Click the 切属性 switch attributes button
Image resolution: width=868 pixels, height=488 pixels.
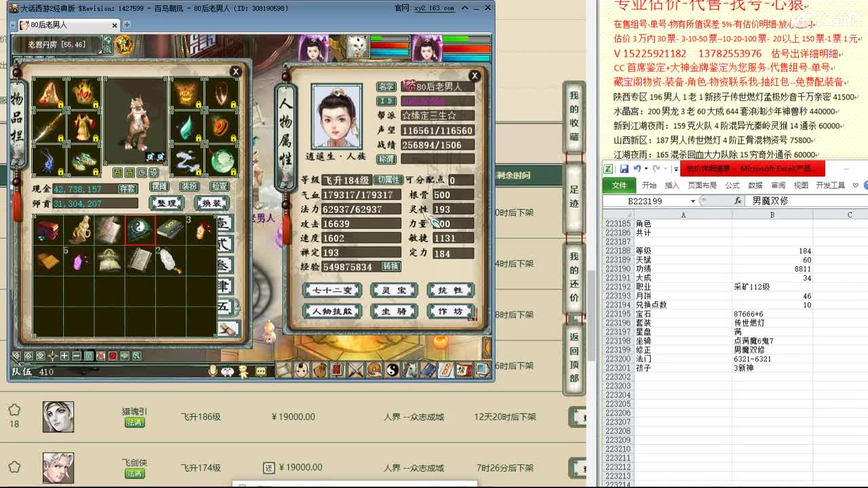pos(388,180)
